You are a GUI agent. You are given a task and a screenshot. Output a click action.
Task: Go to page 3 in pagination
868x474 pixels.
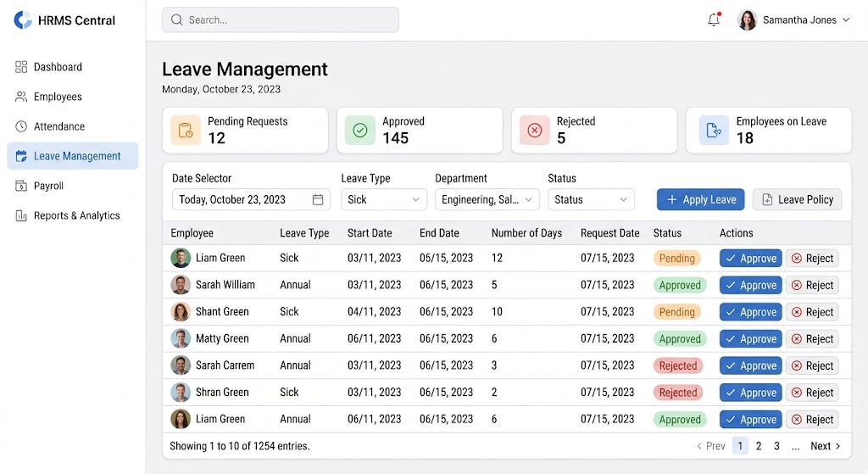tap(776, 446)
